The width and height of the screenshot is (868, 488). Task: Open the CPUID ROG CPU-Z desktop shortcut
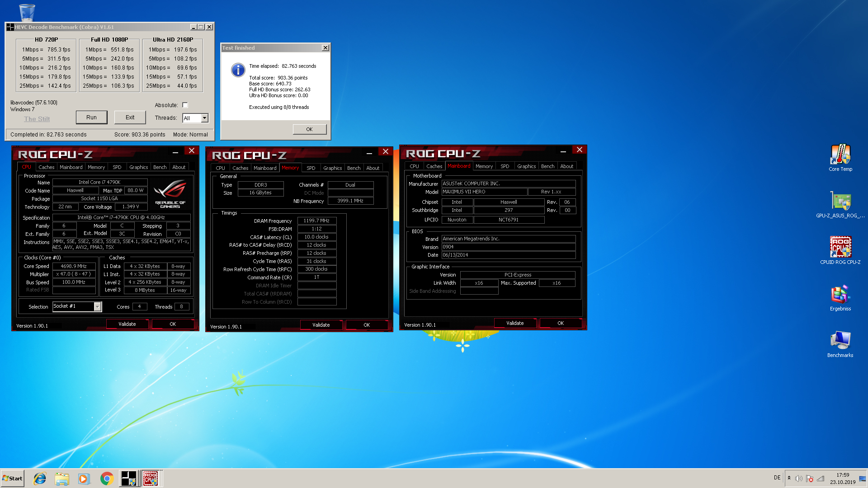tap(840, 250)
